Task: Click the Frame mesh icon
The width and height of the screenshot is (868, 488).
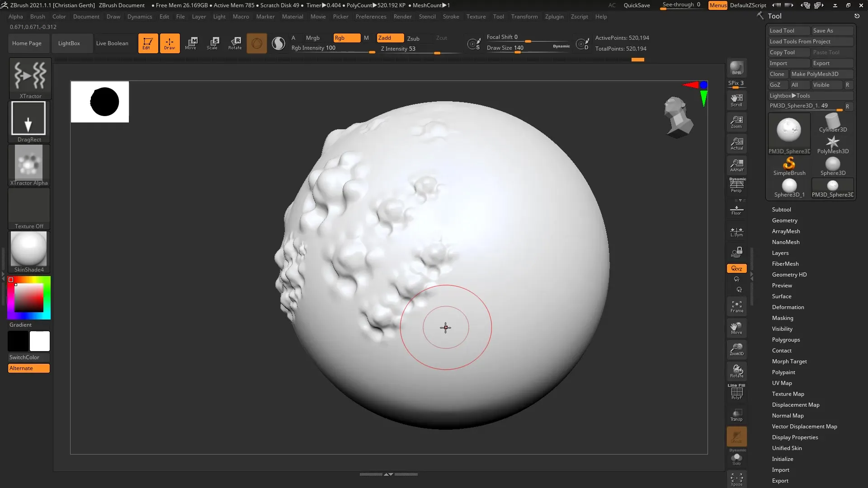Action: (736, 306)
